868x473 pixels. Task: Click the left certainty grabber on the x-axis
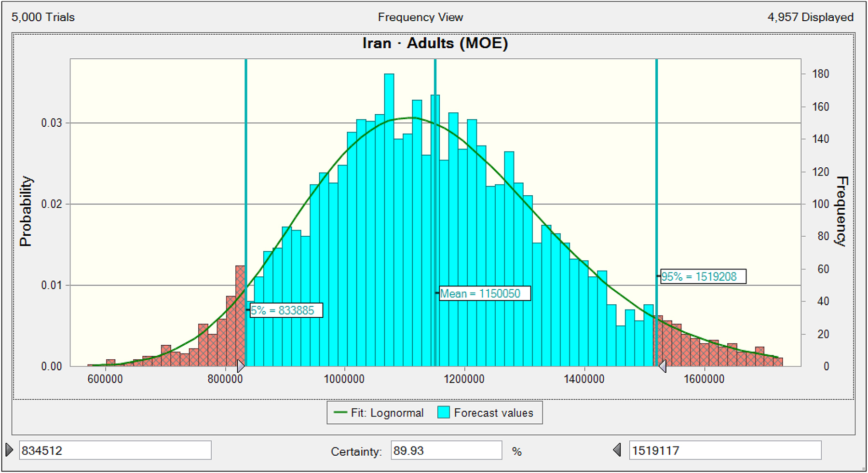pyautogui.click(x=241, y=366)
